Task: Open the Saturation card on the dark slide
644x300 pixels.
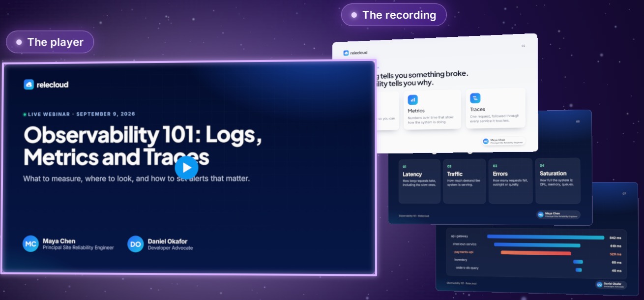Action: pyautogui.click(x=557, y=181)
